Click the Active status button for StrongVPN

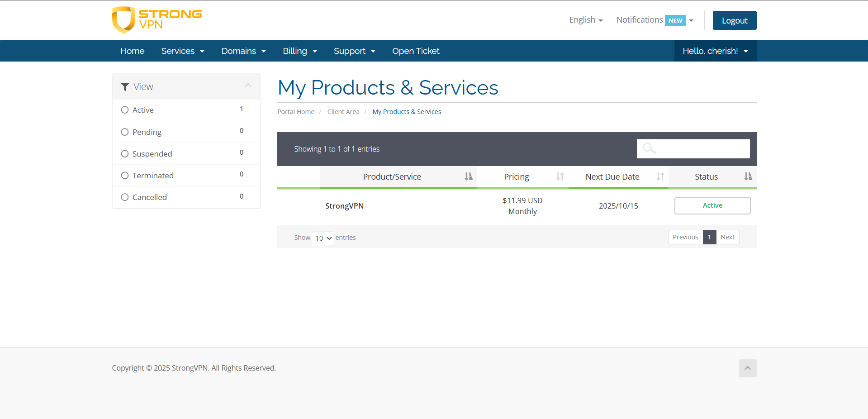712,205
